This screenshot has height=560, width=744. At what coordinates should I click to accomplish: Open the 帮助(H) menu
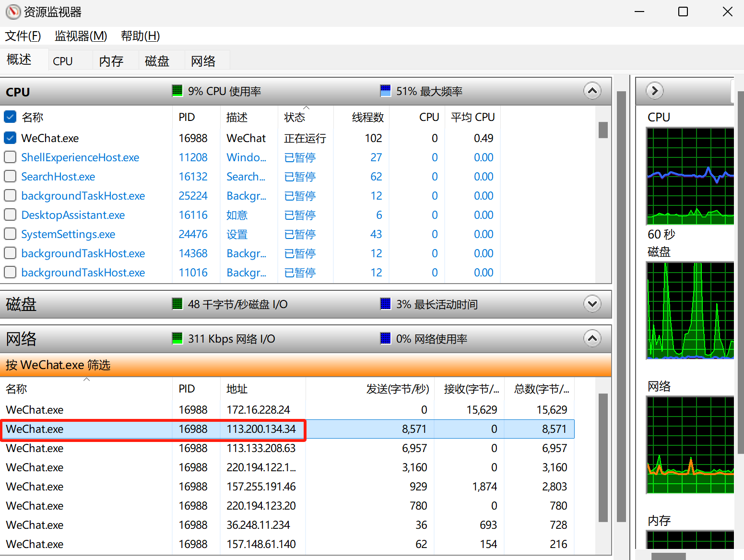click(140, 36)
